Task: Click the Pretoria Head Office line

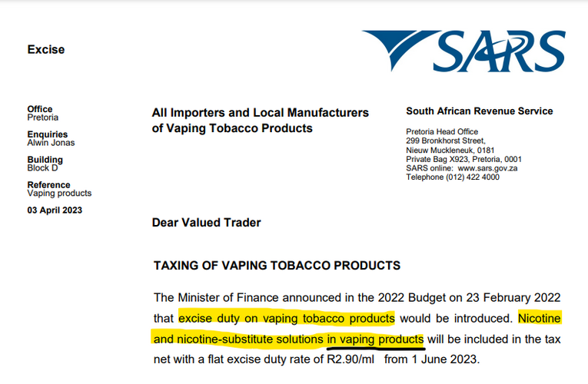Action: 442,132
